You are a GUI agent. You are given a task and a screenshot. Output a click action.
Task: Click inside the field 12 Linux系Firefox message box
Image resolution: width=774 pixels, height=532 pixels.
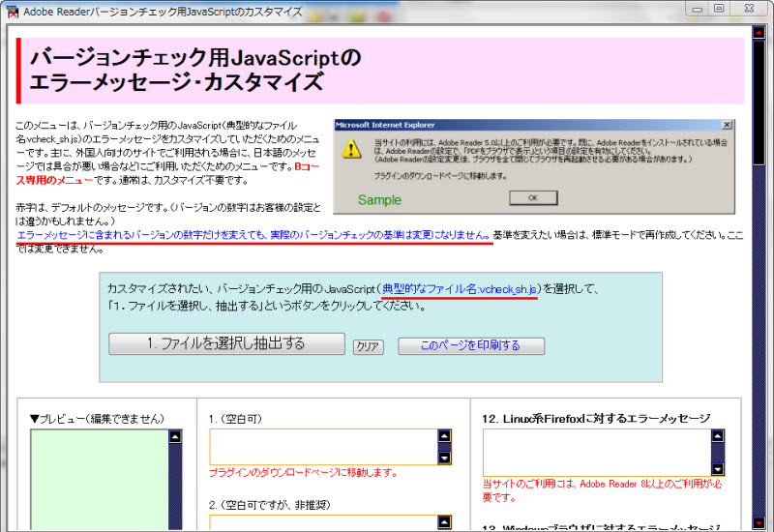[597, 453]
